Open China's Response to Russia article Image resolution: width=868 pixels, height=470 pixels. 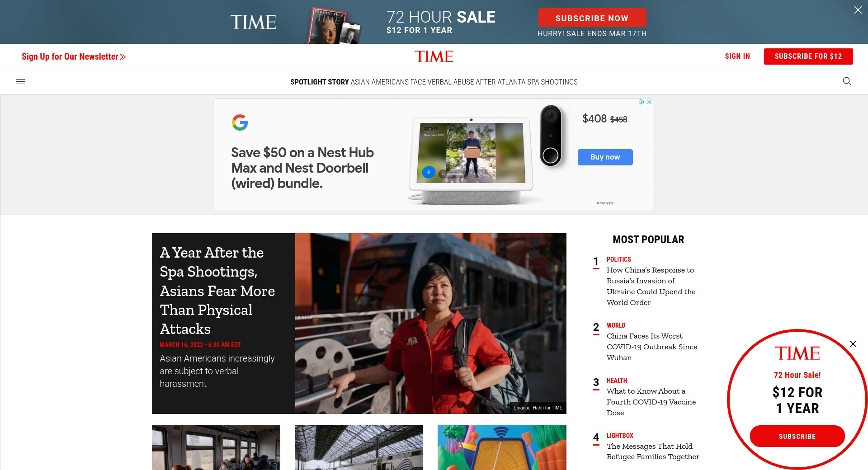651,286
